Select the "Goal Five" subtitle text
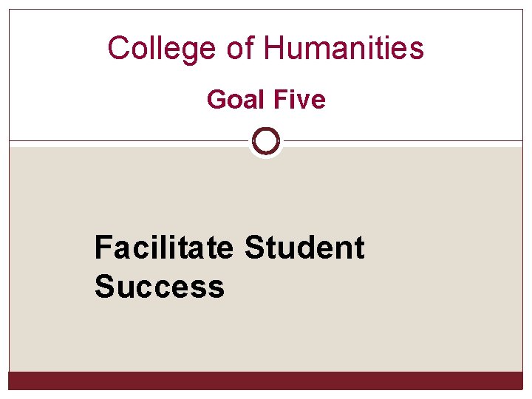The width and height of the screenshot is (532, 399). 266,99
